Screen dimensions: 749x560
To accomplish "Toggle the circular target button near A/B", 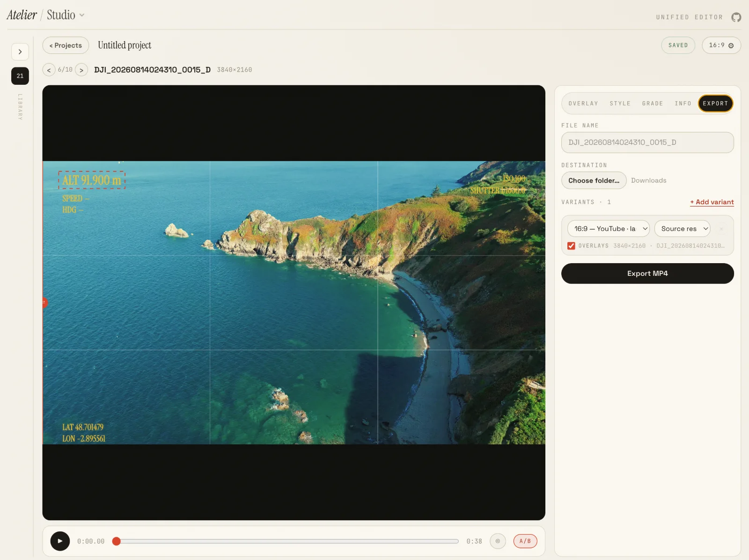I will click(498, 541).
